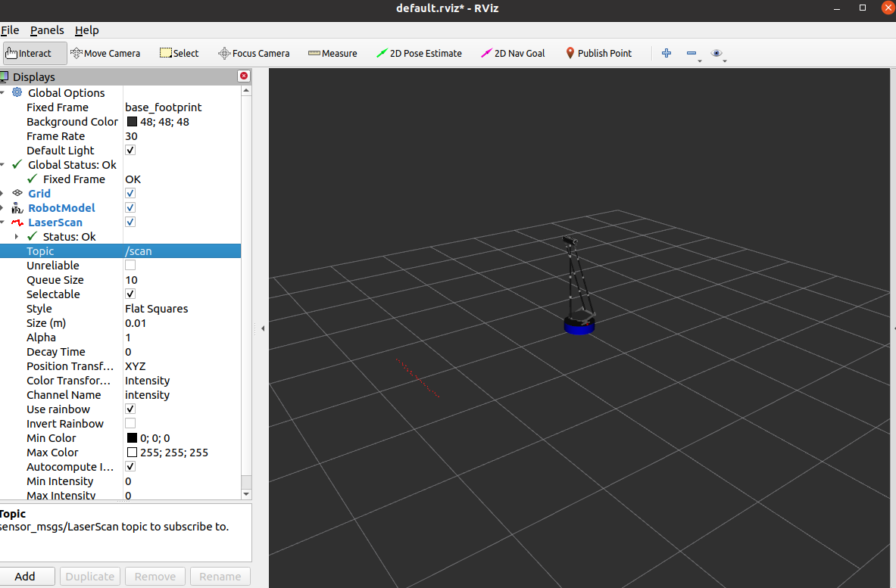Click the Min Color black swatch
Screen dimensions: 896x588
click(132, 438)
